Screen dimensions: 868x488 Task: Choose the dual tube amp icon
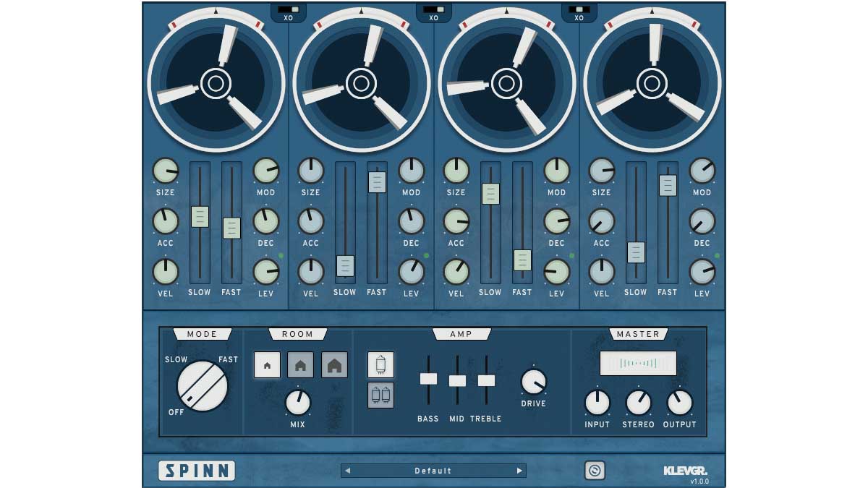coord(381,395)
